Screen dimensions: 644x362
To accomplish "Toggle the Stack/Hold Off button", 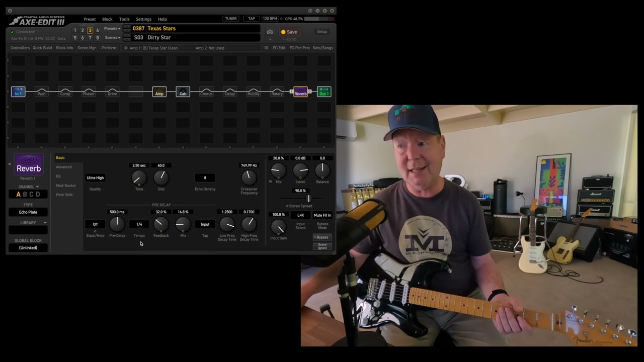I will [x=95, y=224].
